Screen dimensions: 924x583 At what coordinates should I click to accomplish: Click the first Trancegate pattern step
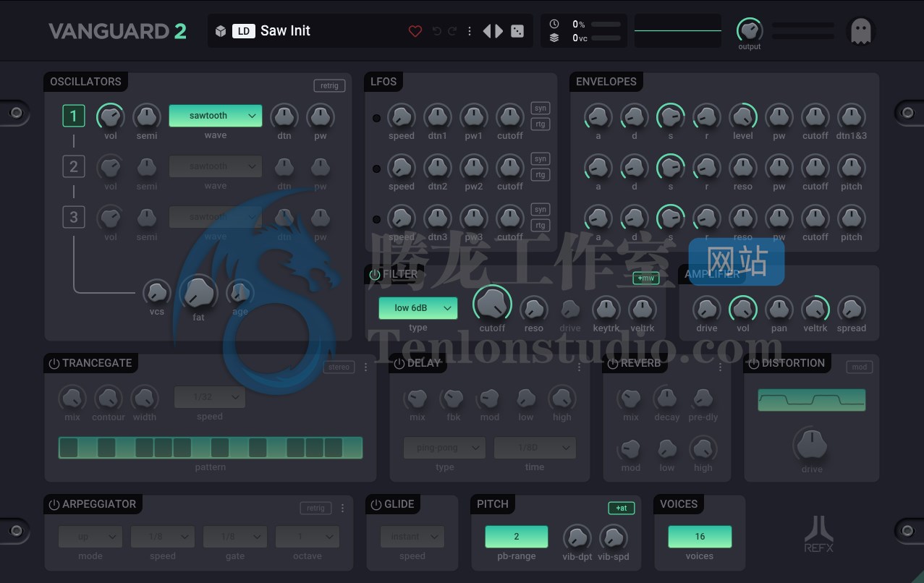[69, 448]
